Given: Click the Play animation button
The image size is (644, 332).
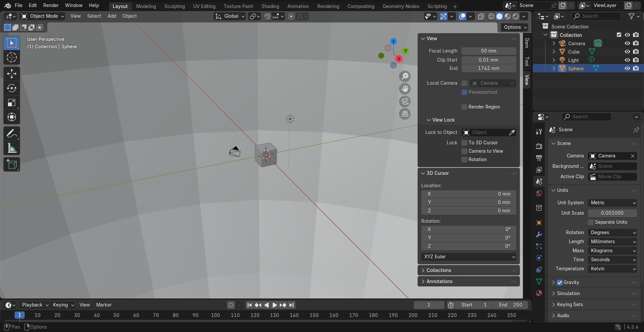Looking at the screenshot, I should [274, 305].
